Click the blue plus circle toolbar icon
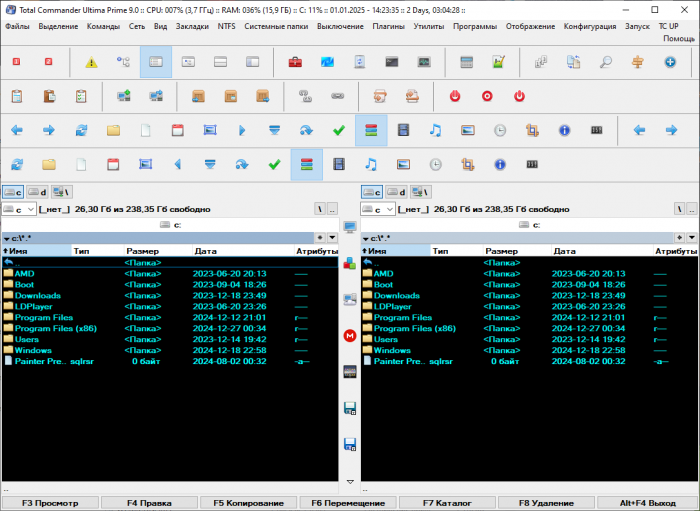Image resolution: width=700 pixels, height=511 pixels. point(670,62)
